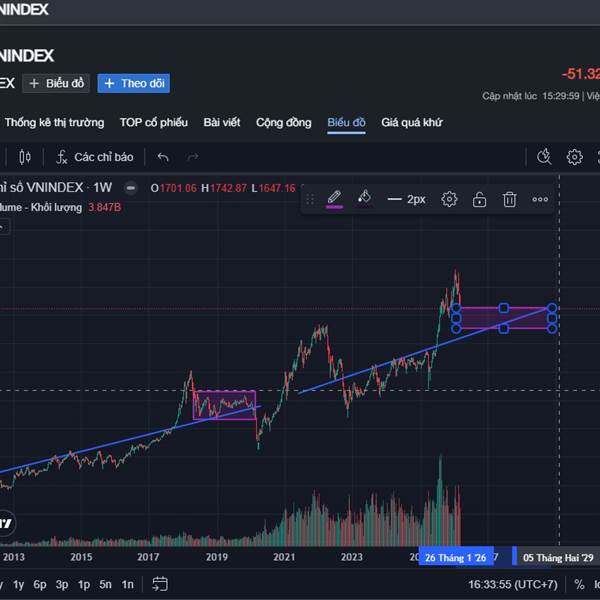Grab the drawing toolbar handle dots

pyautogui.click(x=310, y=199)
